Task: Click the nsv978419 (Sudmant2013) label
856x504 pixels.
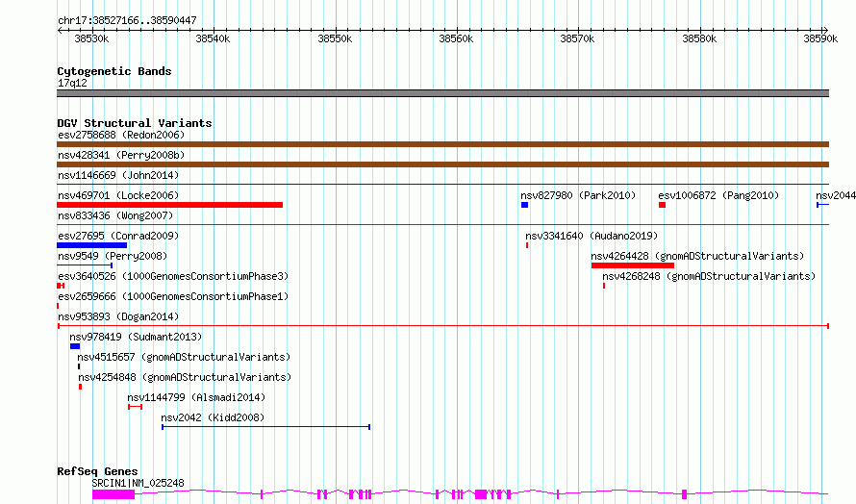Action: (x=136, y=337)
